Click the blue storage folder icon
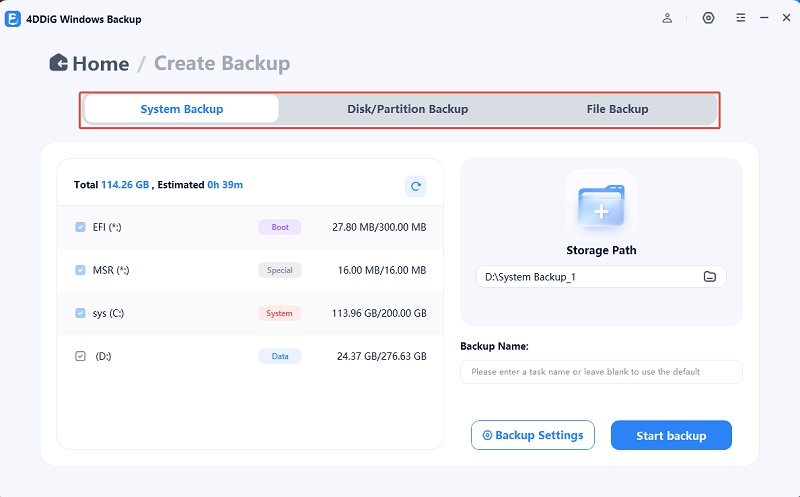This screenshot has height=497, width=800. pos(601,206)
